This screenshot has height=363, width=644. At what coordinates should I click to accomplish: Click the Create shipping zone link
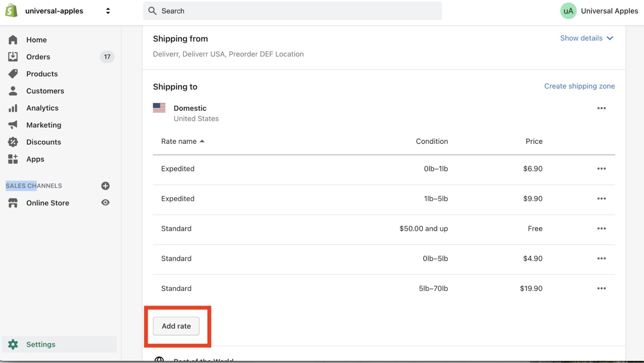pyautogui.click(x=579, y=86)
